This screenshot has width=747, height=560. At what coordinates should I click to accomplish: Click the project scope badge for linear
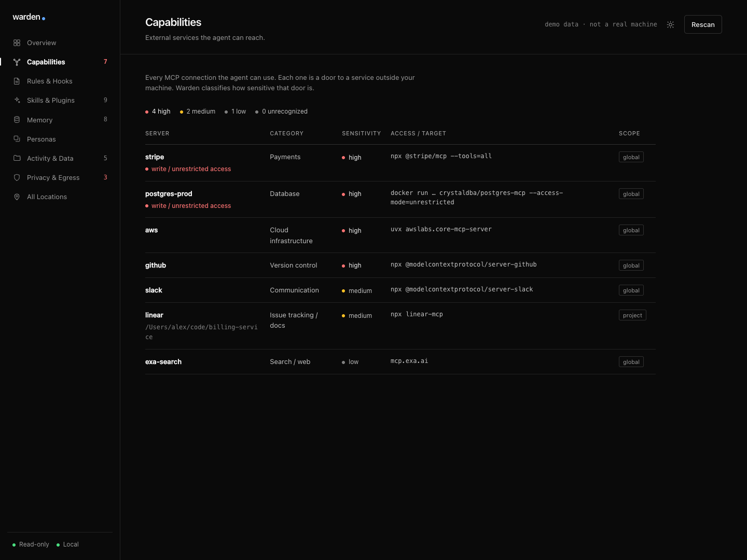632,315
